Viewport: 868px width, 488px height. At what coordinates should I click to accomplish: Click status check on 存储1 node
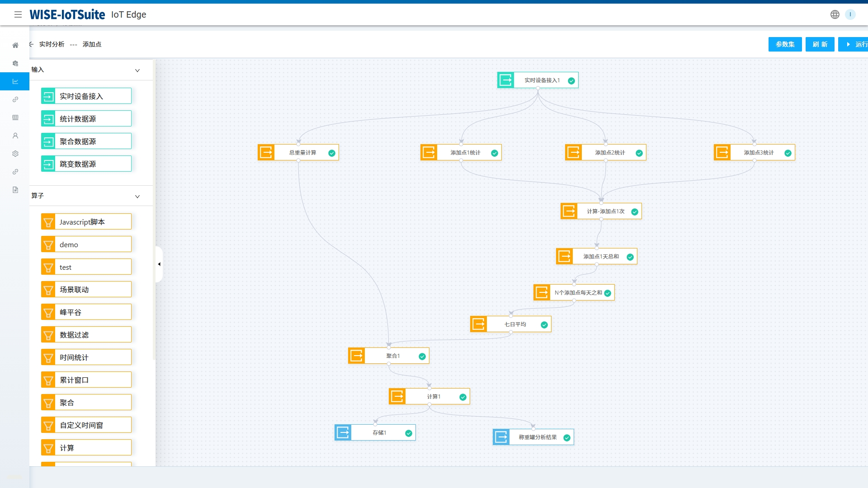click(409, 433)
